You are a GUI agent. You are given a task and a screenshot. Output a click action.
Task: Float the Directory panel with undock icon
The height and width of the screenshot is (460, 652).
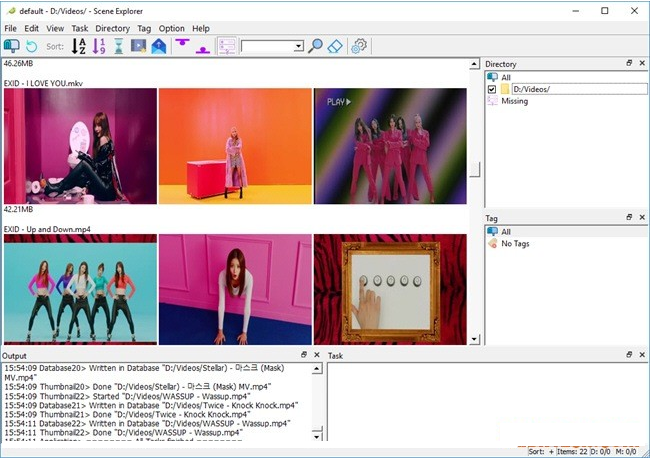pyautogui.click(x=629, y=63)
